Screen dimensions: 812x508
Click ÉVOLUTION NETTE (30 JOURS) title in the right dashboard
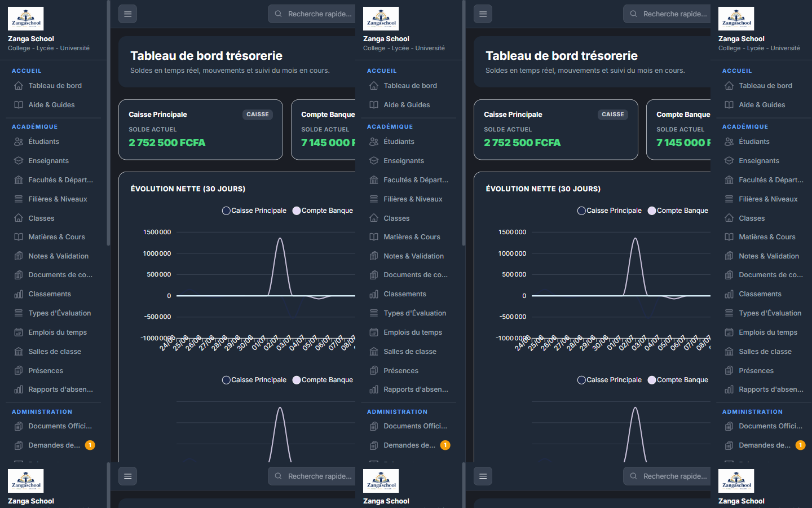[x=543, y=189]
